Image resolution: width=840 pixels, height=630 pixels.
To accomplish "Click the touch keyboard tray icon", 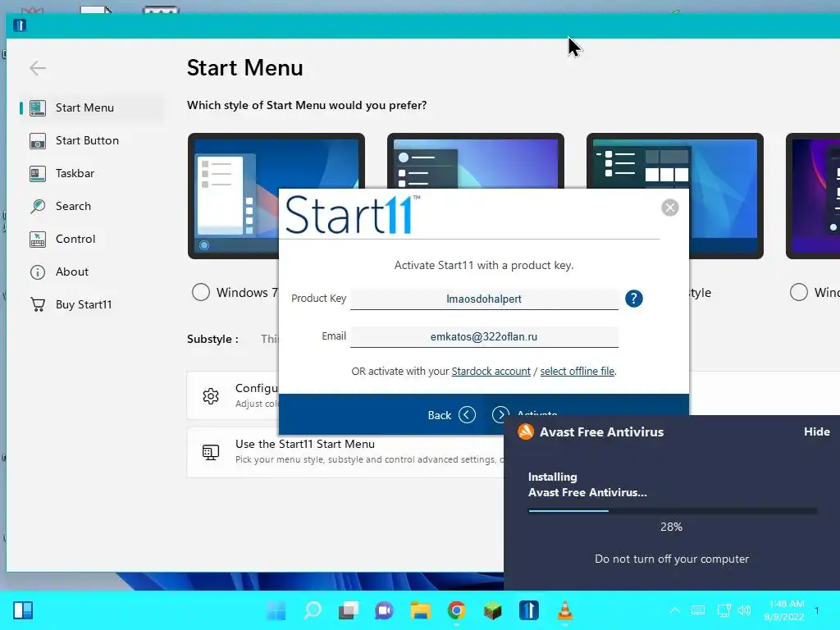I will pos(698,610).
